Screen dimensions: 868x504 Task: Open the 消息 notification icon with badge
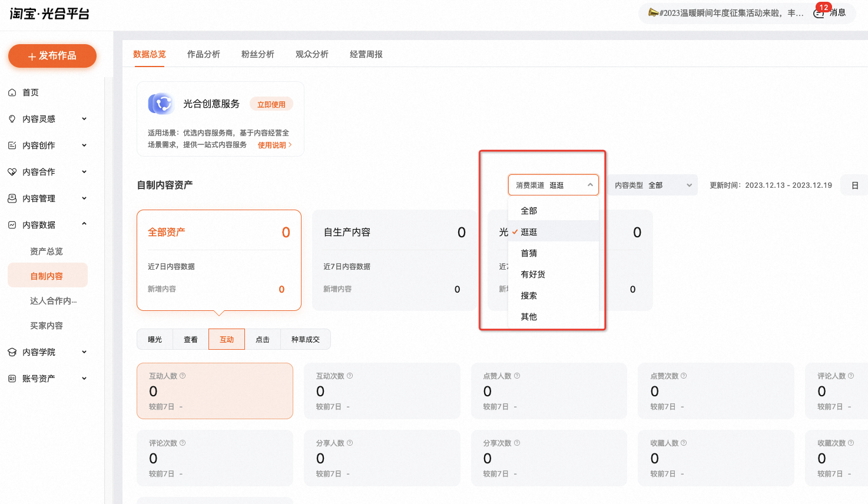click(819, 13)
